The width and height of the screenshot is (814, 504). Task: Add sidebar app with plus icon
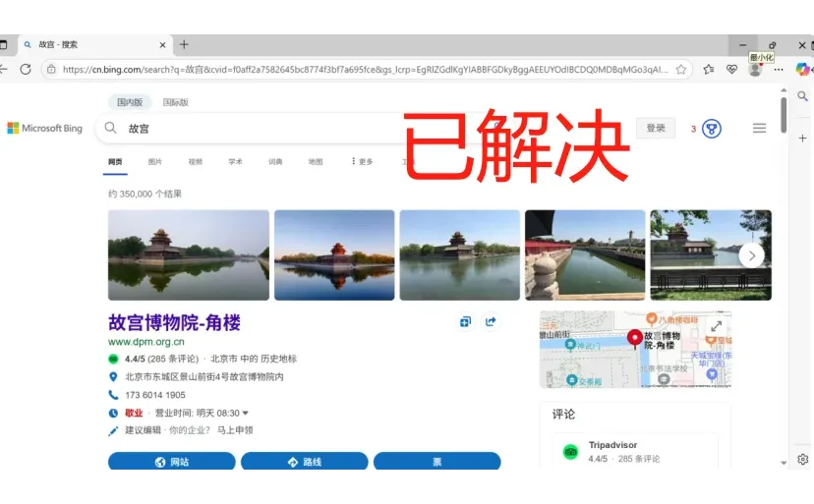(x=802, y=139)
